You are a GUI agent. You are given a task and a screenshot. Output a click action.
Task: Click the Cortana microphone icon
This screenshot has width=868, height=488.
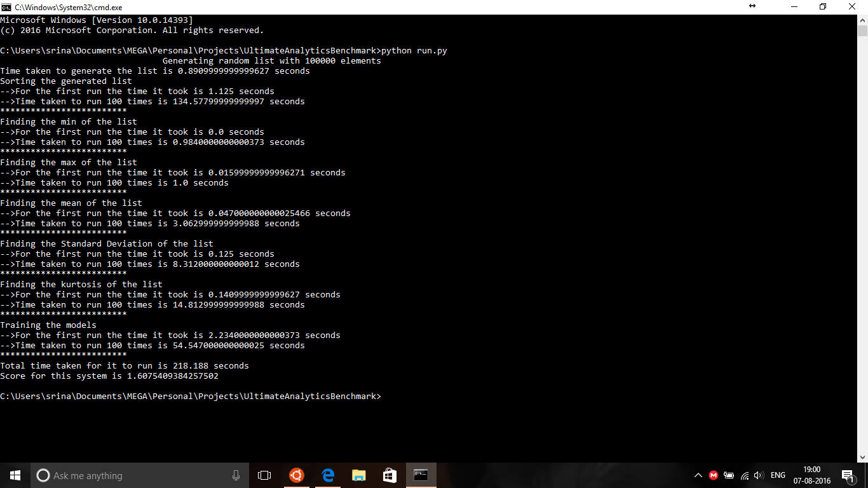236,475
